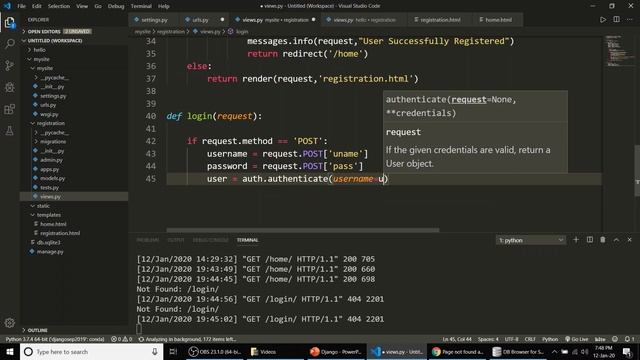Switch to views.py hello registration tab
Viewport: 640px width, 360px height.
click(x=364, y=20)
